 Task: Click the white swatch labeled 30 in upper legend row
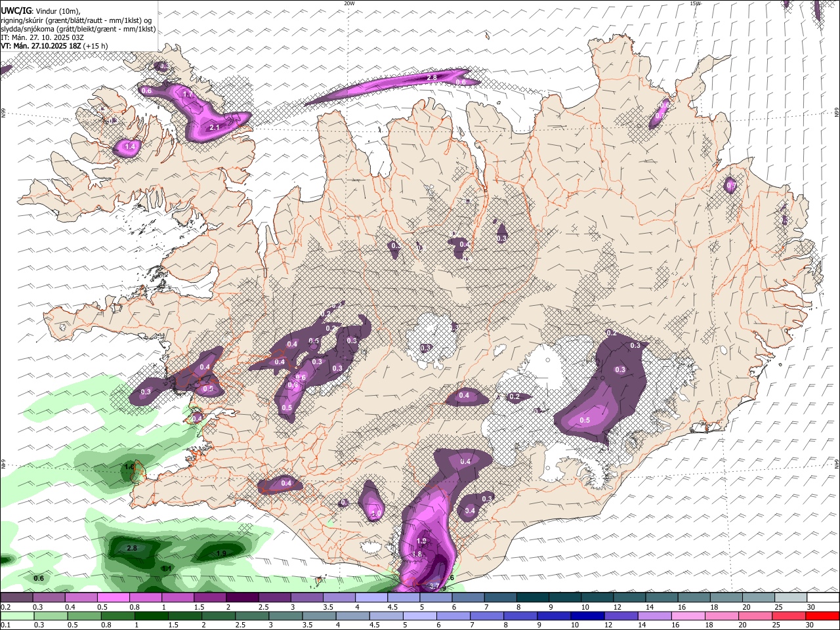pos(823,597)
